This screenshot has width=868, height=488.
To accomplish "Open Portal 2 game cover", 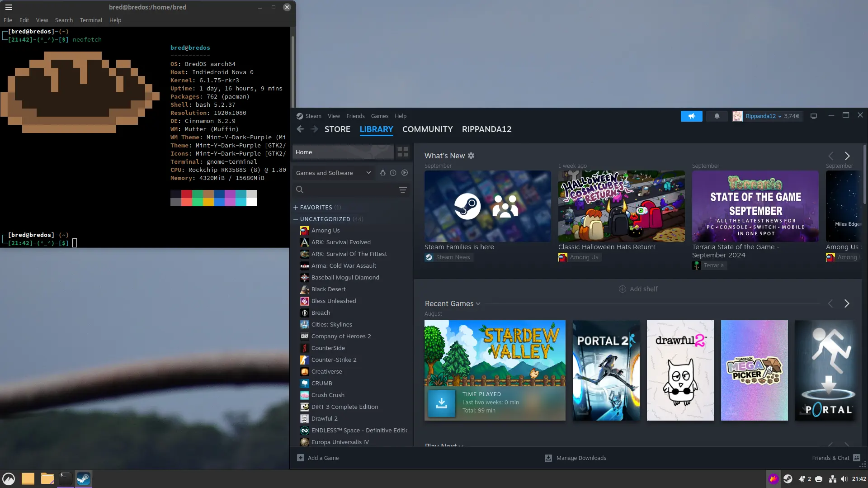I will [x=606, y=370].
